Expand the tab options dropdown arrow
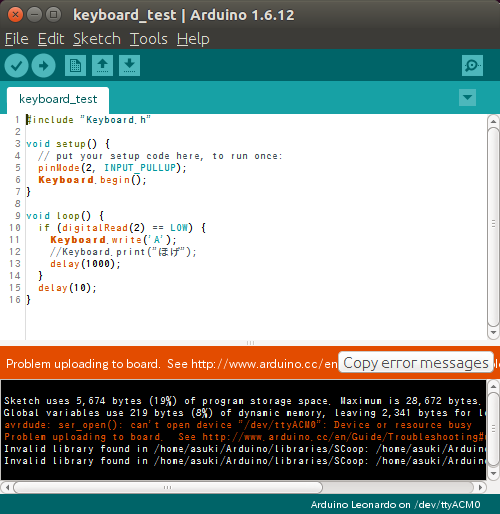The image size is (500, 514). [467, 97]
